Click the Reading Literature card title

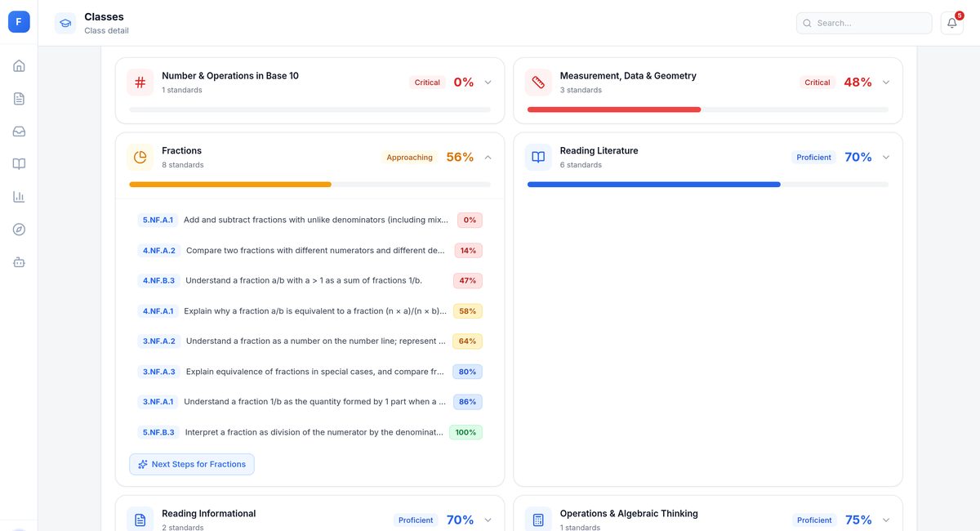coord(599,150)
